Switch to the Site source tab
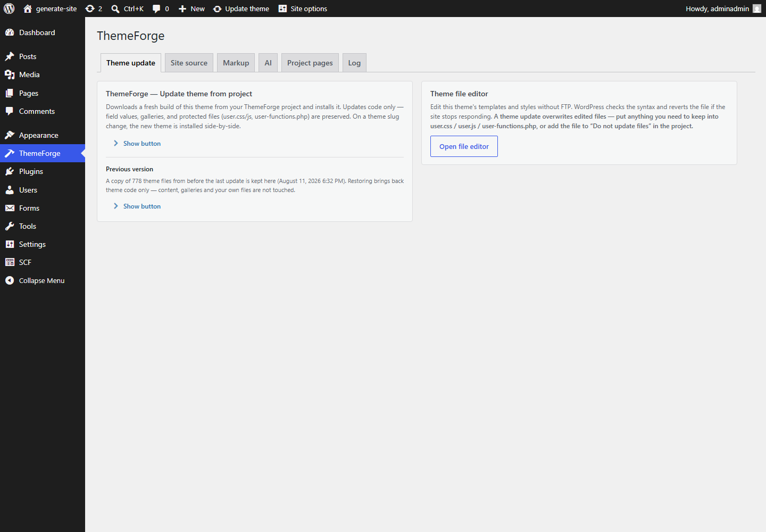 coord(189,63)
